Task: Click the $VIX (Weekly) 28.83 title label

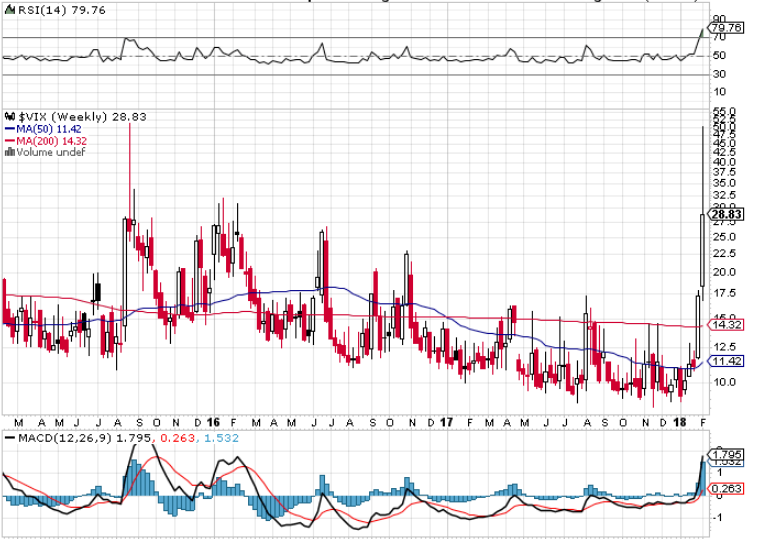Action: (82, 117)
